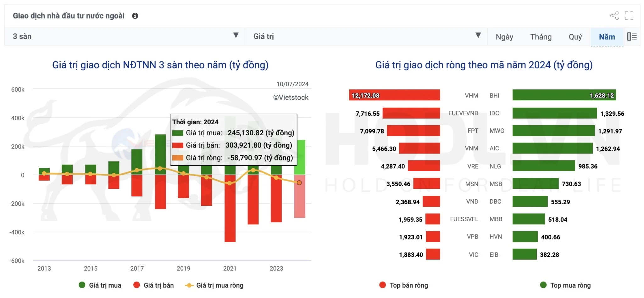The width and height of the screenshot is (644, 298).
Task: Click the green 'Giá trị mua' legend marker
Action: tap(82, 285)
